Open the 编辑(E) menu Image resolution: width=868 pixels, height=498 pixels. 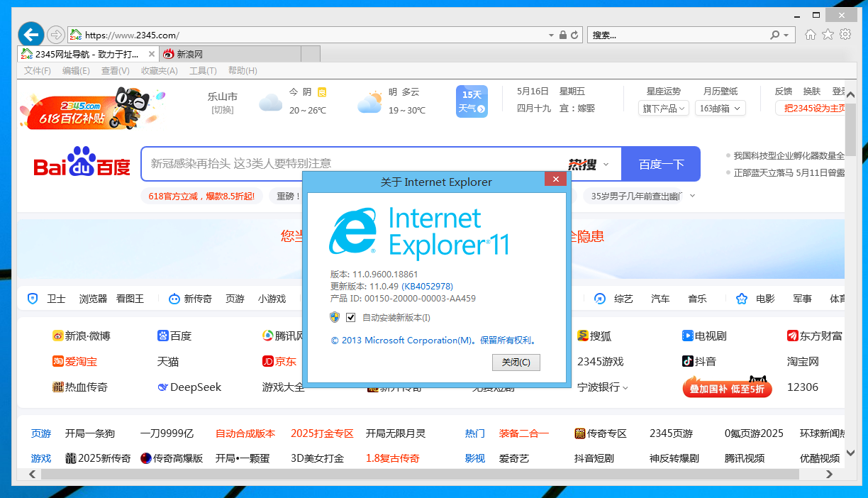[x=76, y=71]
